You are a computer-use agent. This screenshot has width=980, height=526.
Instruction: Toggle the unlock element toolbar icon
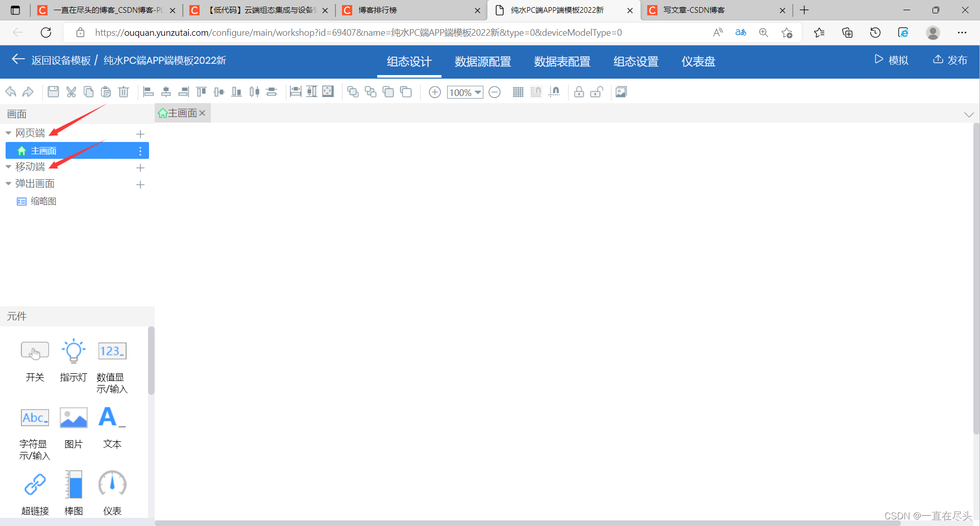[597, 92]
